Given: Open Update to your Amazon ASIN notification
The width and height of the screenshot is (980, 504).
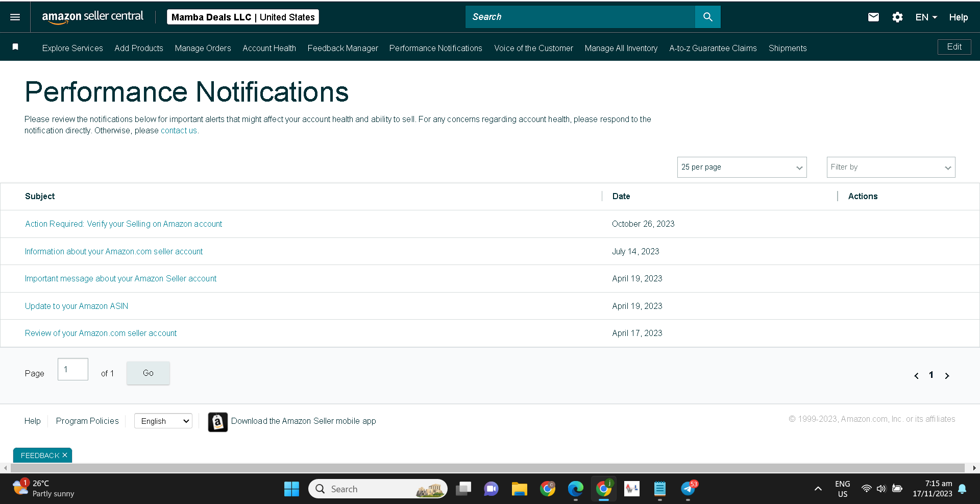Looking at the screenshot, I should 77,306.
